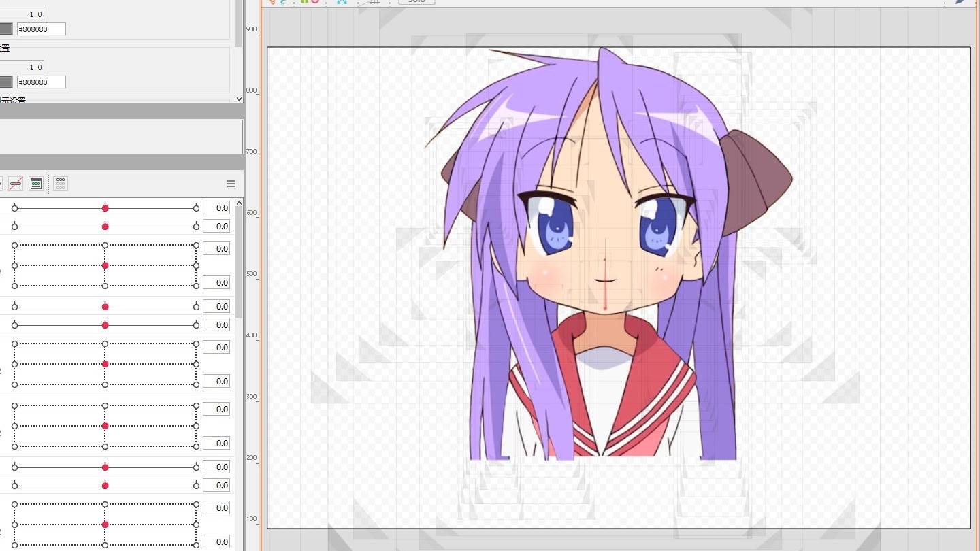Image resolution: width=980 pixels, height=551 pixels.
Task: Click the lower 1.0 opacity value field
Action: click(22, 67)
